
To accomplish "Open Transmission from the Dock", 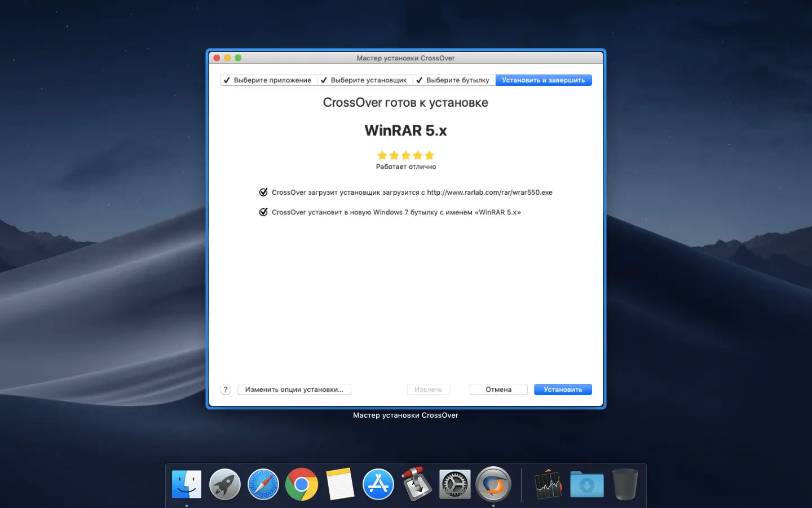I will (x=417, y=484).
